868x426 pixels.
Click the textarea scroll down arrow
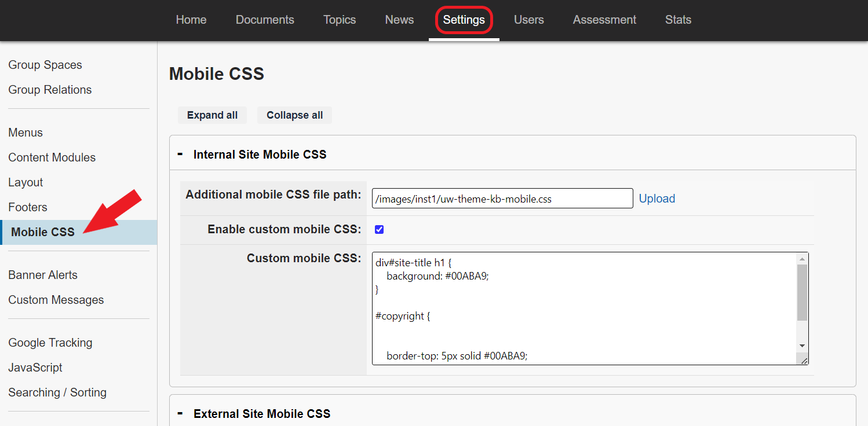click(803, 346)
